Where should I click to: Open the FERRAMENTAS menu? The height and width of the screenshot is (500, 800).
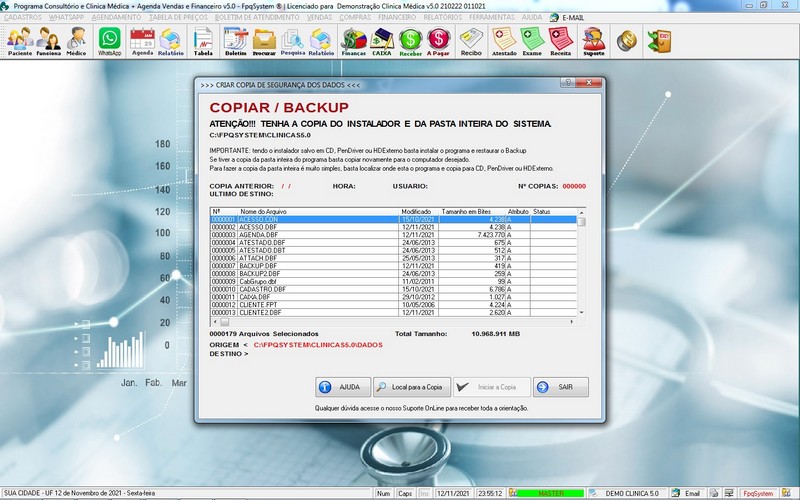(492, 17)
